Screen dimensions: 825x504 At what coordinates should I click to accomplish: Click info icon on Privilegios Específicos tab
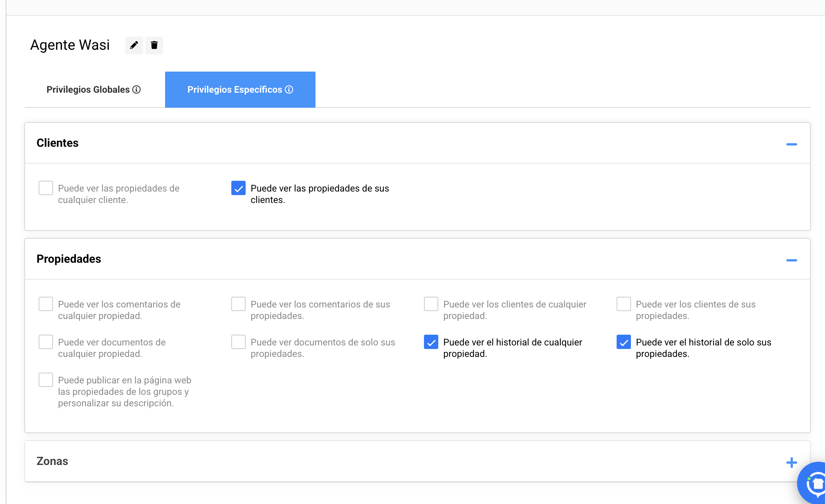289,89
